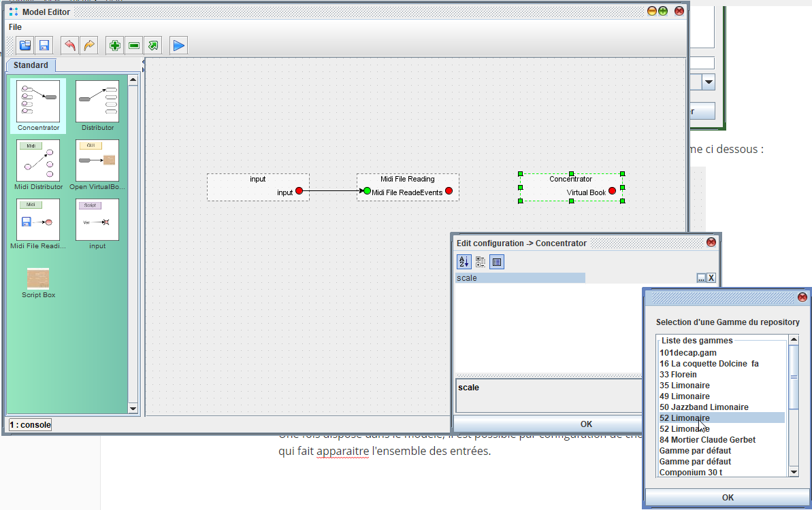
Task: Select '84 Mortier Claude Gerbet' in gamme list
Action: (x=707, y=440)
